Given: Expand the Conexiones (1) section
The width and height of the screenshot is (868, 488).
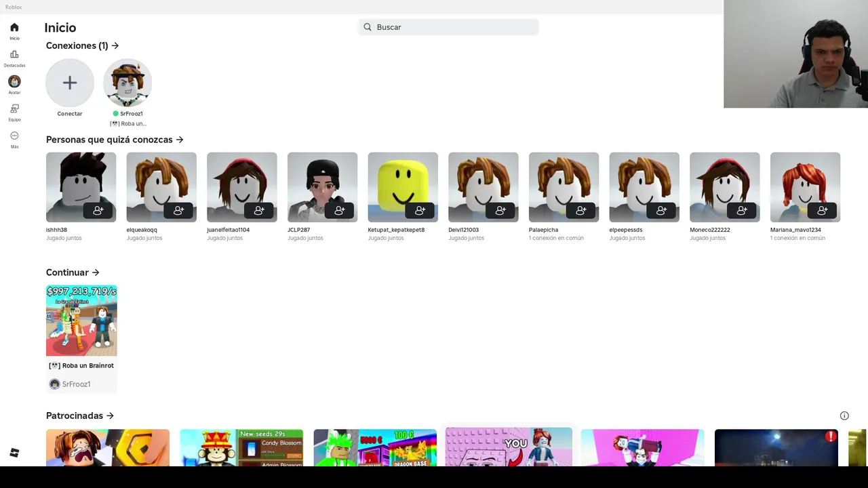Looking at the screenshot, I should point(82,45).
